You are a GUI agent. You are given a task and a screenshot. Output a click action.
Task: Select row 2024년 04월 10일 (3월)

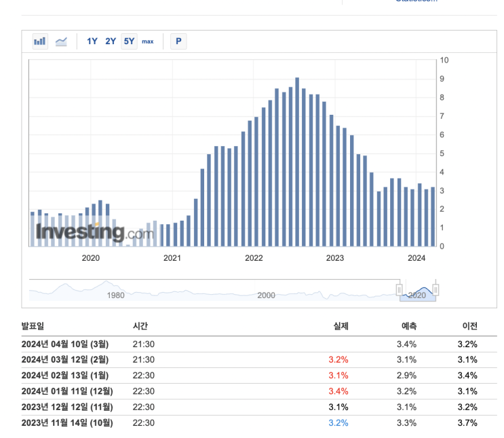[x=259, y=344]
